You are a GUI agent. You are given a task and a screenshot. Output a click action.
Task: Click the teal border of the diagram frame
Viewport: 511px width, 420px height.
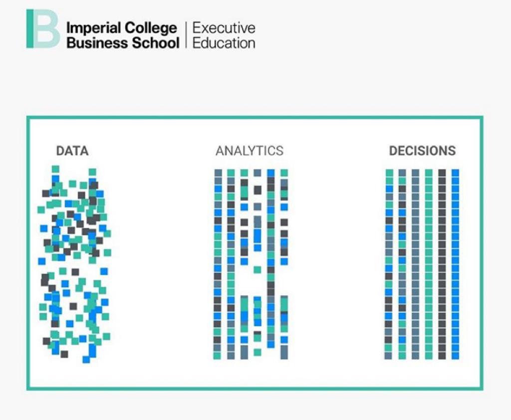[255, 117]
